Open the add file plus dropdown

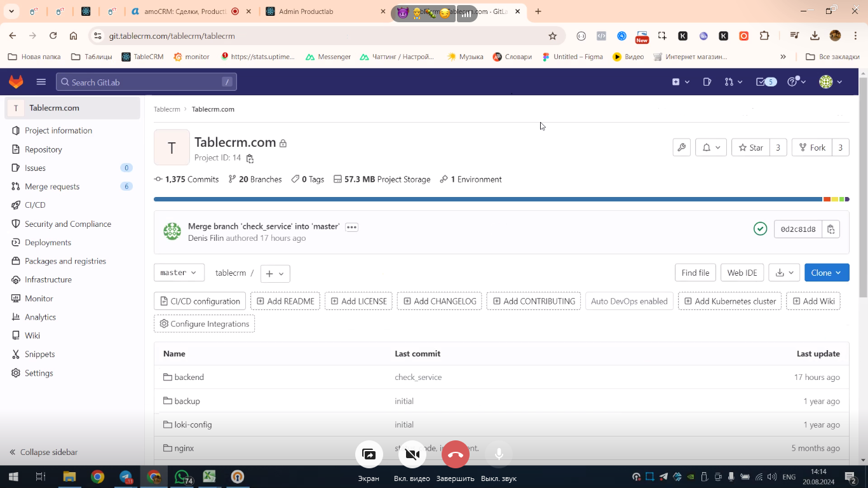275,273
